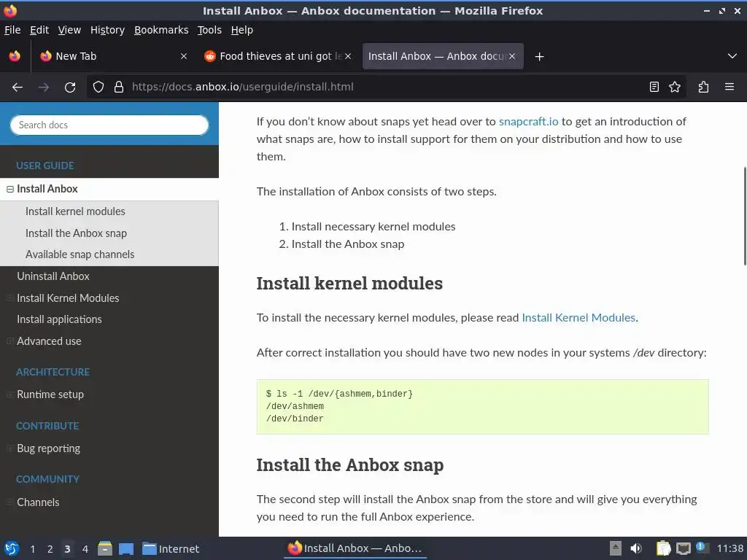747x560 pixels.
Task: Click the Search docs field
Action: coord(109,125)
